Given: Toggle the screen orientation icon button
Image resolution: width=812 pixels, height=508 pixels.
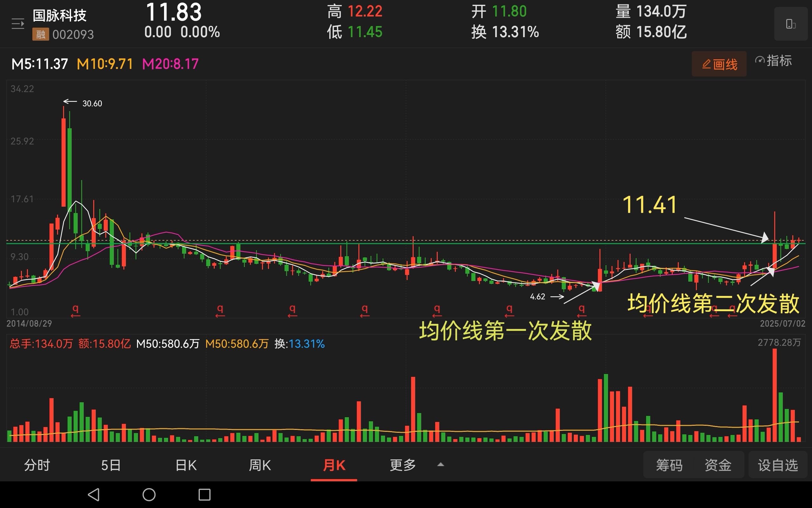Looking at the screenshot, I should point(790,24).
